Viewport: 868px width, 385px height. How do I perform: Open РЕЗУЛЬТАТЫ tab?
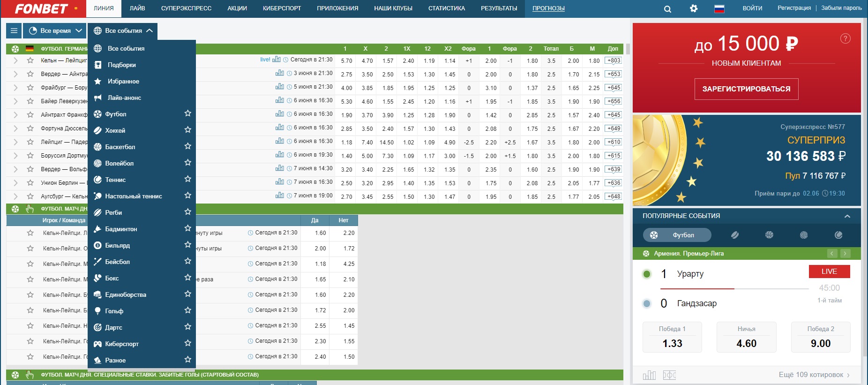[499, 8]
